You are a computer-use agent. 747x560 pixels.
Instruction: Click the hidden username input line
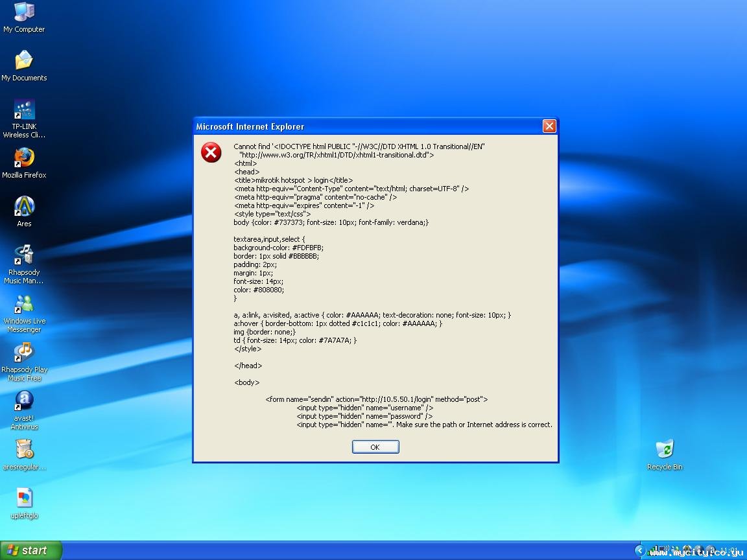click(x=365, y=408)
